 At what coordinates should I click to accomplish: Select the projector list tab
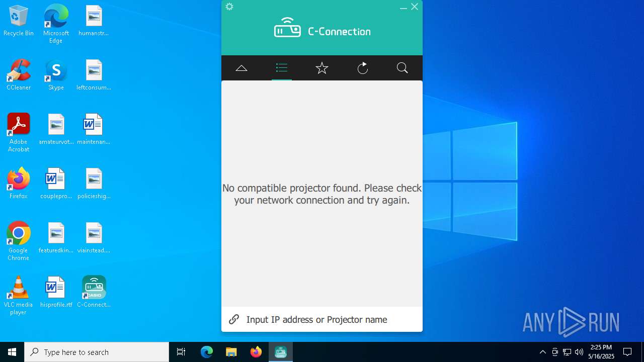click(x=282, y=68)
